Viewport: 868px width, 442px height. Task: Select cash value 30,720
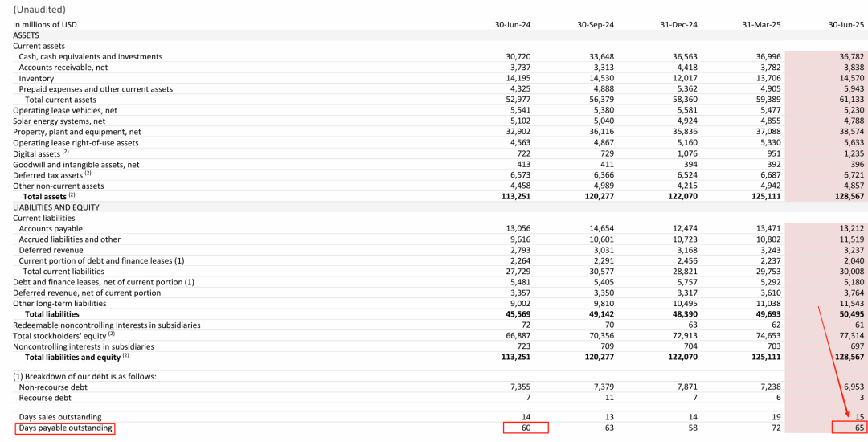click(x=518, y=56)
